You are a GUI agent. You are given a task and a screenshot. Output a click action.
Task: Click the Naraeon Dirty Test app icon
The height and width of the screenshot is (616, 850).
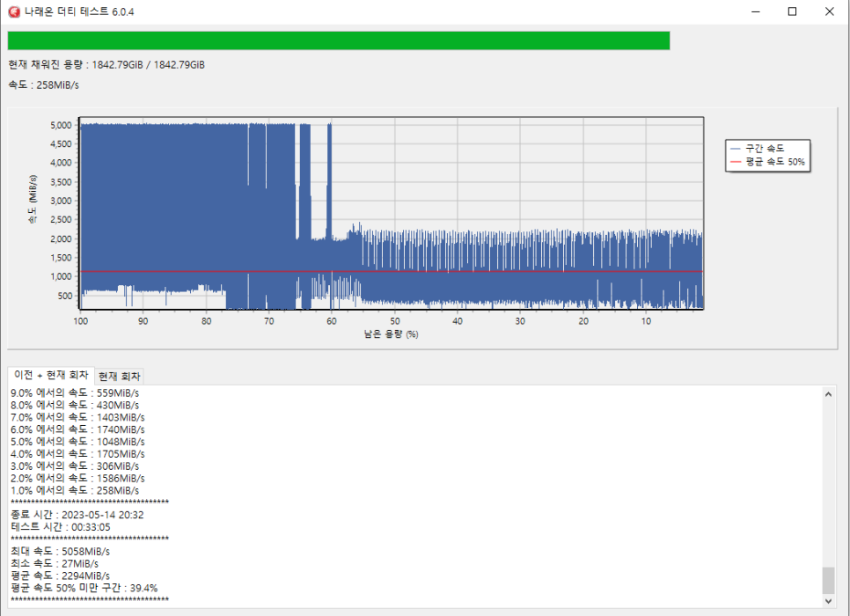coord(14,11)
